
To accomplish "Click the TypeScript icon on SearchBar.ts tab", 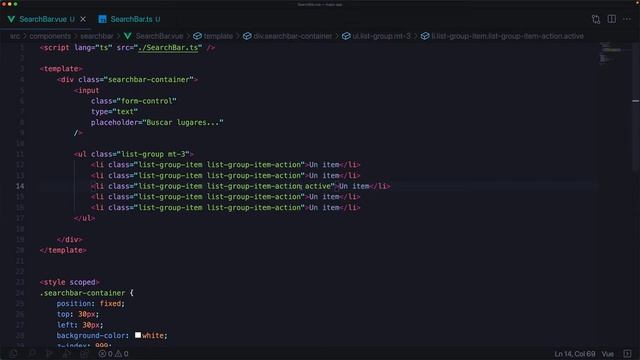I will coord(102,19).
